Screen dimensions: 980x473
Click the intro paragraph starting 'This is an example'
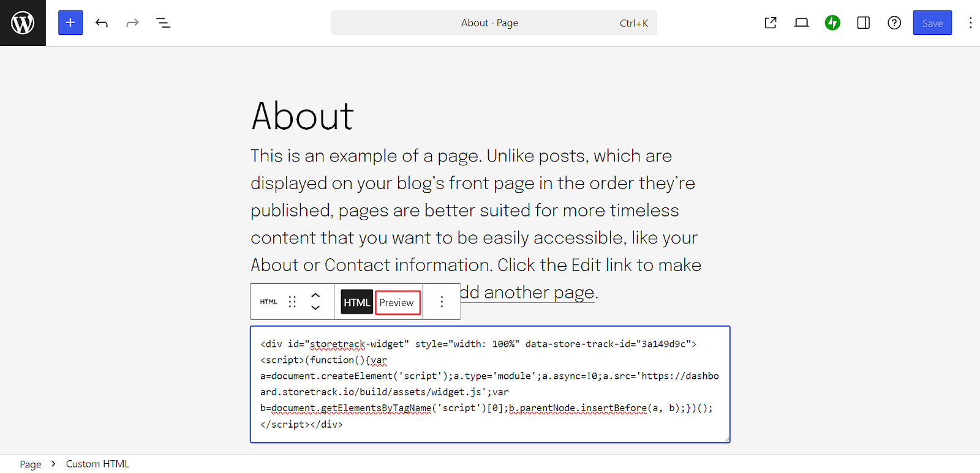click(x=476, y=224)
